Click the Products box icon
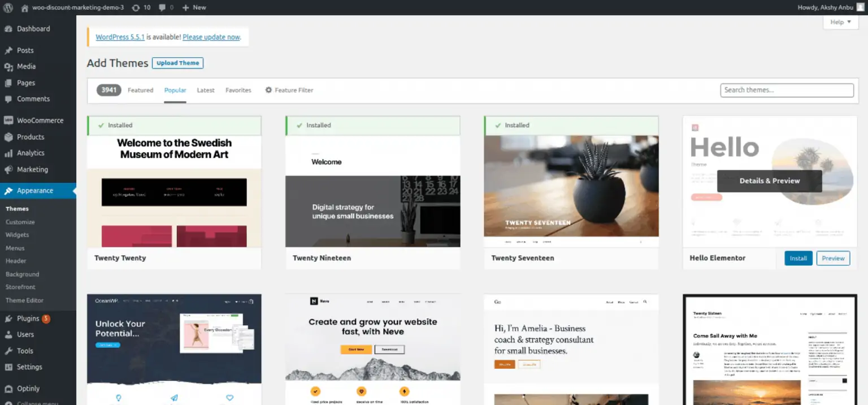868x405 pixels. (8, 137)
